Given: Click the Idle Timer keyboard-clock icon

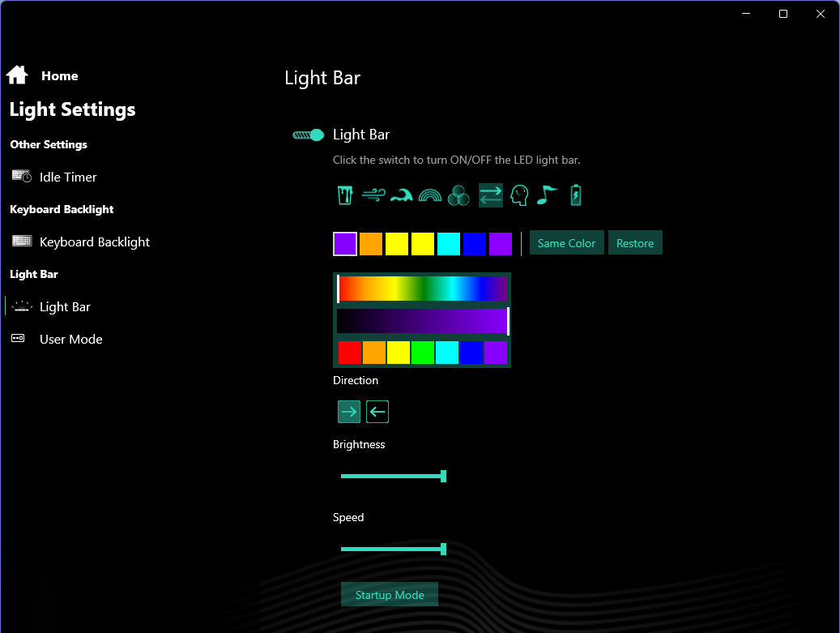Looking at the screenshot, I should coord(21,177).
